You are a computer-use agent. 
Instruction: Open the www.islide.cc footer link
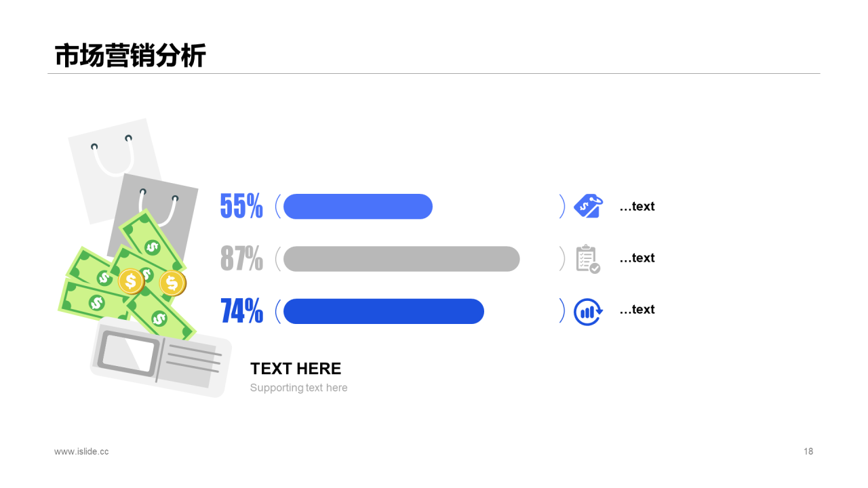pyautogui.click(x=81, y=451)
